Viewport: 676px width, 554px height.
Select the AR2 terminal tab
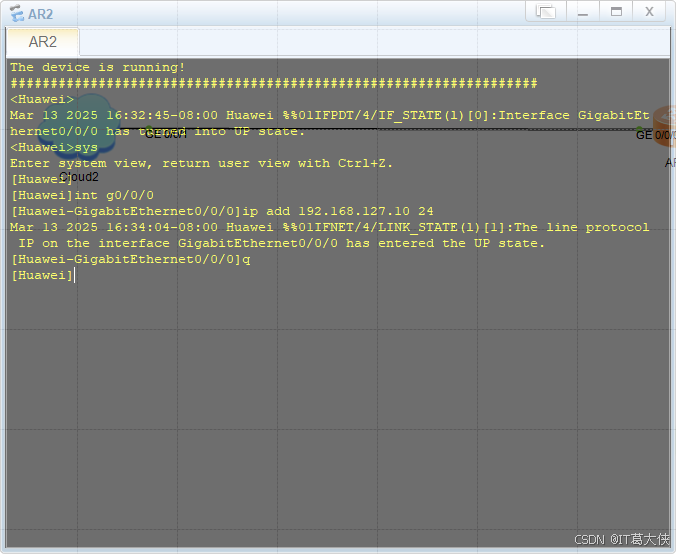pyautogui.click(x=43, y=42)
